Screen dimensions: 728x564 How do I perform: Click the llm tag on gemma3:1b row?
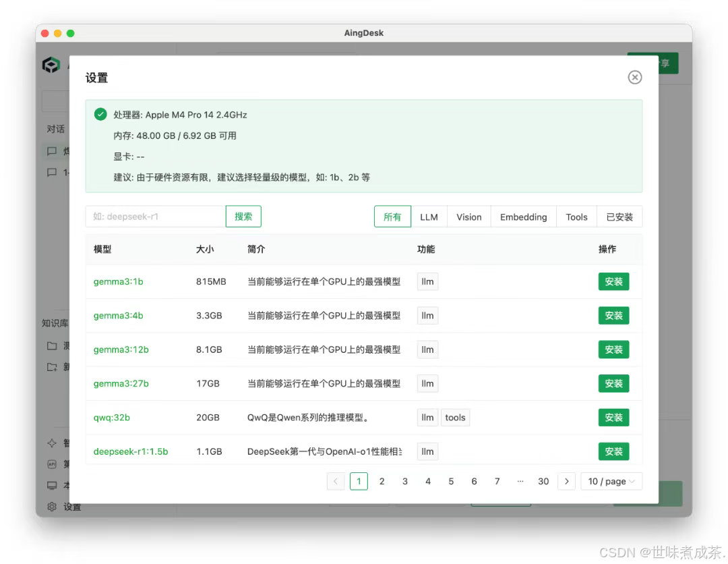pos(427,281)
